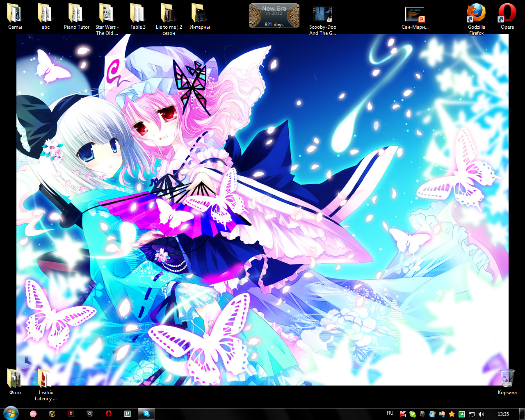Launch Godzilla Firefox shortcut

click(476, 19)
